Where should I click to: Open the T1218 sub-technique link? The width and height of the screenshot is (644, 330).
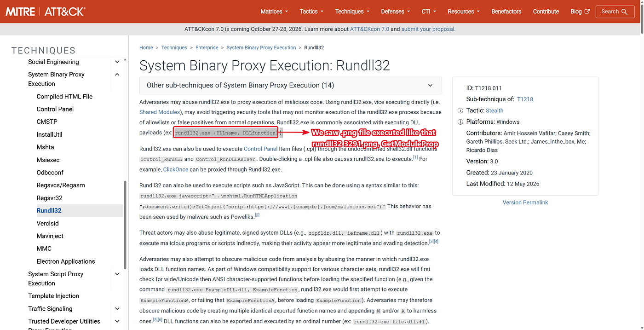525,99
